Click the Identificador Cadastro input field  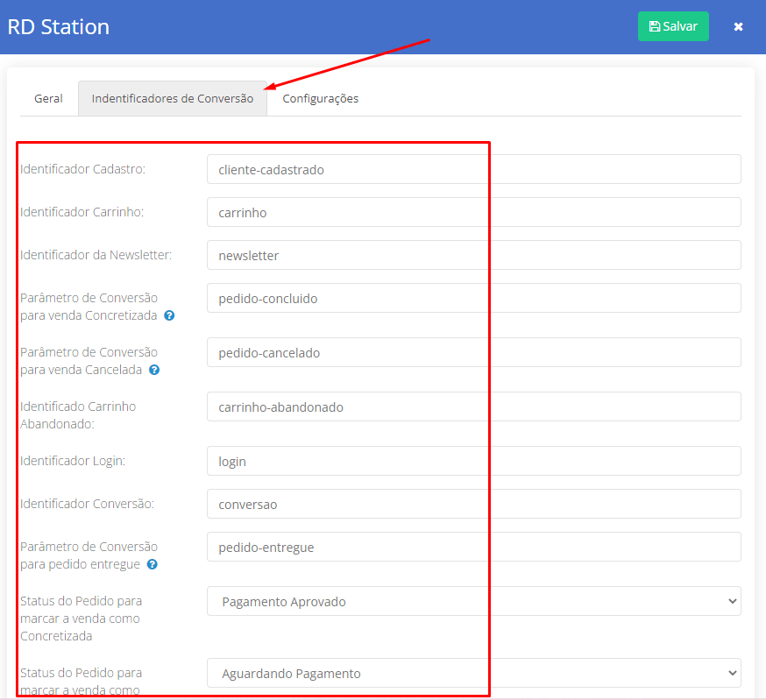[x=474, y=169]
